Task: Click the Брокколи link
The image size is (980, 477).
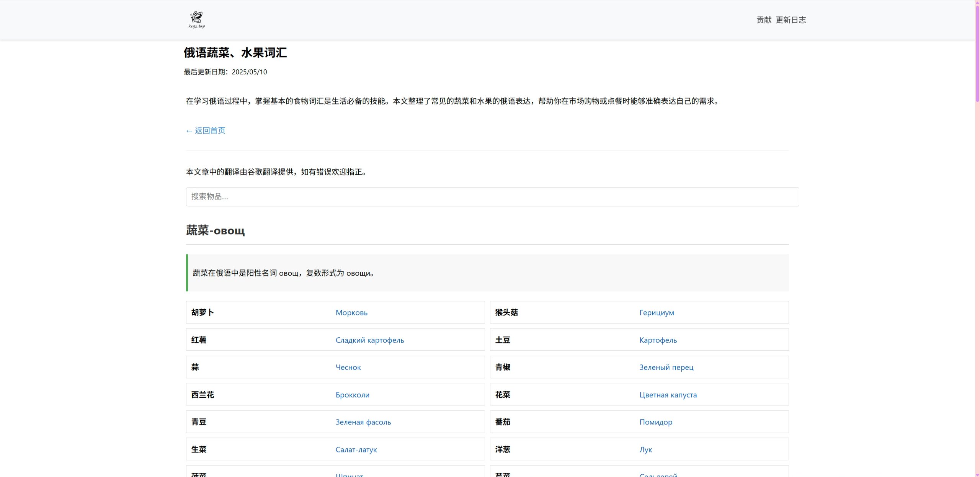Action: coord(352,395)
